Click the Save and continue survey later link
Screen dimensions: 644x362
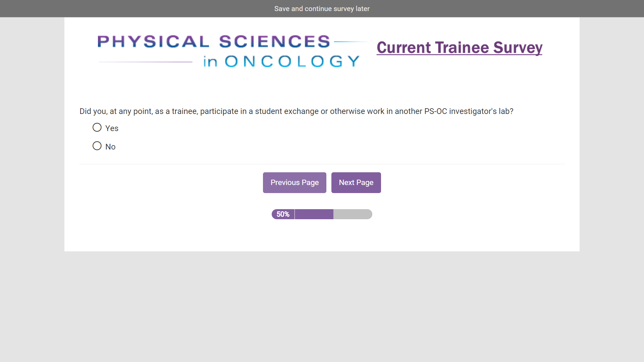322,9
